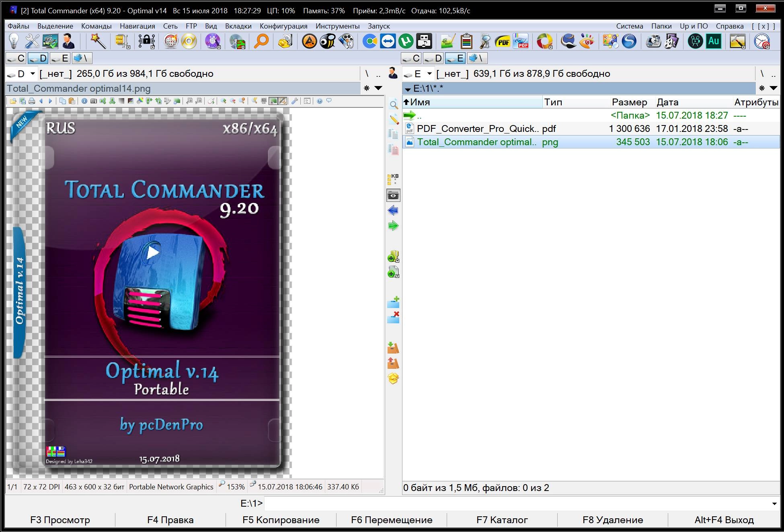
Task: Launch the TeamViewer toolbar icon
Action: point(388,41)
